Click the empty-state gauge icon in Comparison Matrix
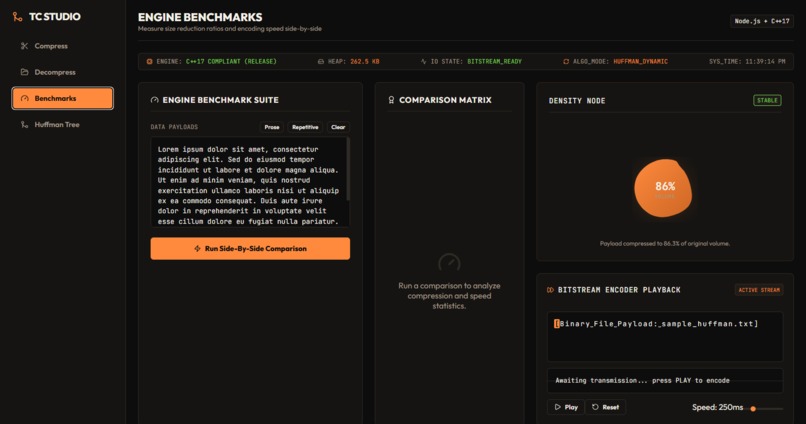 click(x=449, y=263)
